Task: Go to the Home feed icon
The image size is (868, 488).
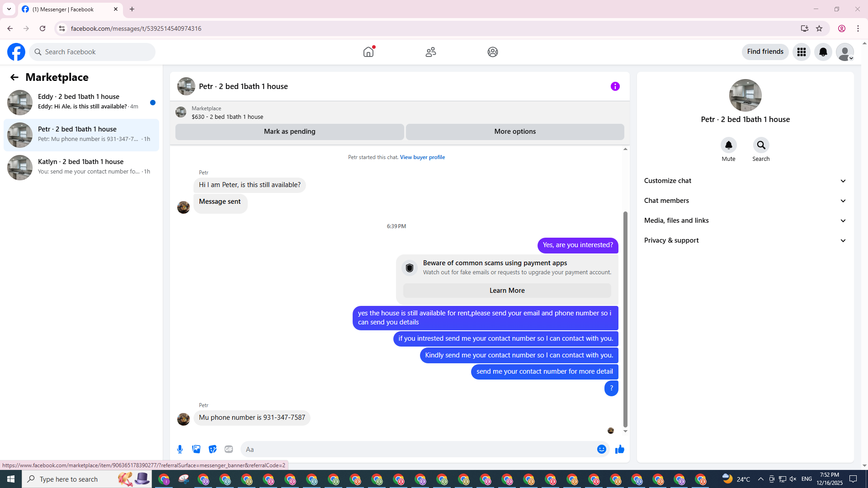Action: [x=368, y=52]
